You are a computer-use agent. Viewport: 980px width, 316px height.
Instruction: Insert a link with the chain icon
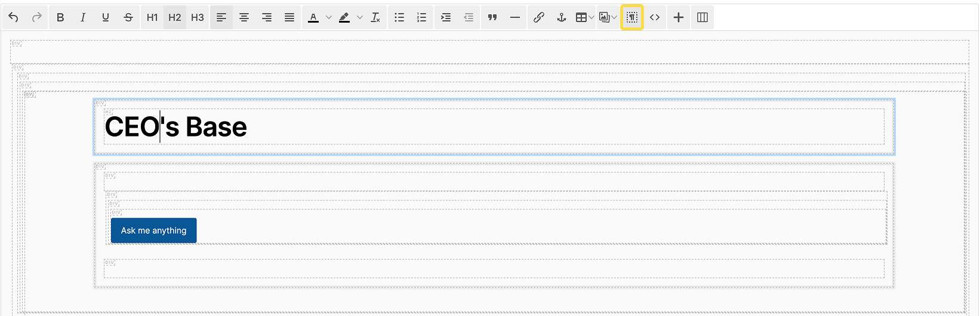click(538, 17)
